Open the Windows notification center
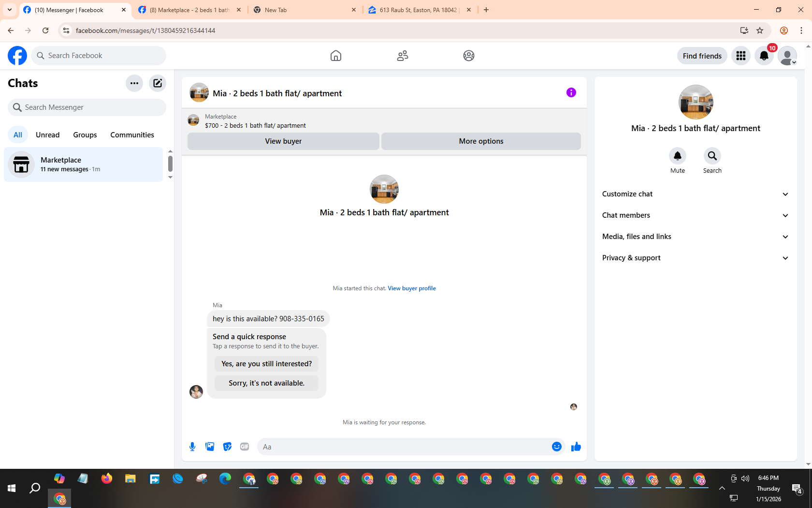Screen dimensions: 812x508 797,489
